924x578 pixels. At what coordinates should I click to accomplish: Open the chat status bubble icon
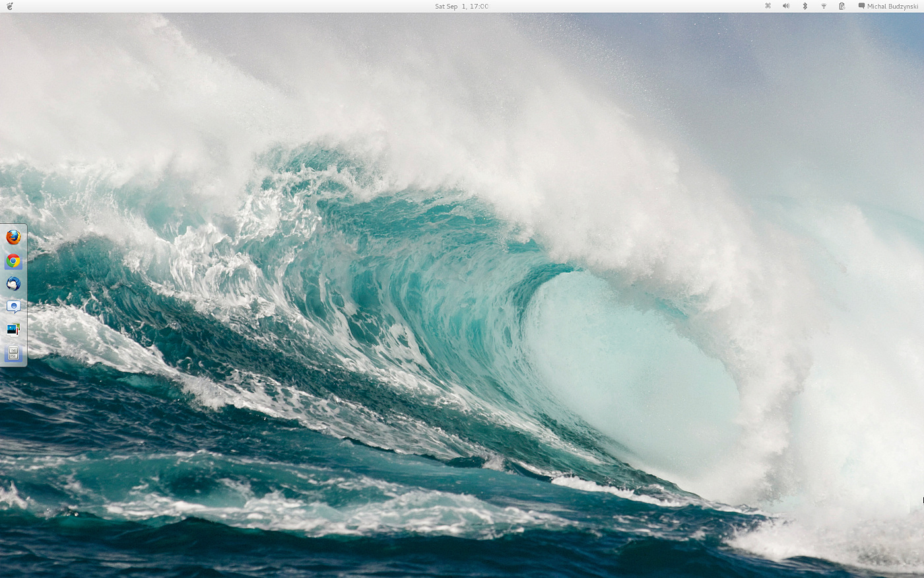[861, 6]
